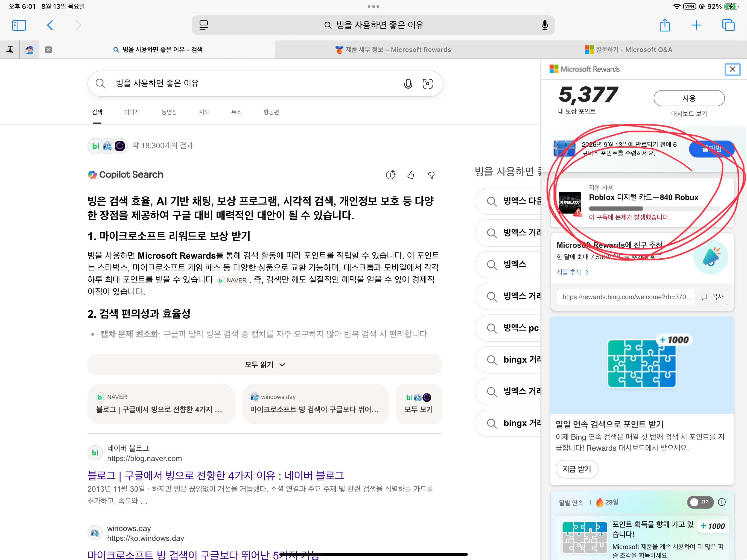Click the referral URL text field

pyautogui.click(x=626, y=297)
